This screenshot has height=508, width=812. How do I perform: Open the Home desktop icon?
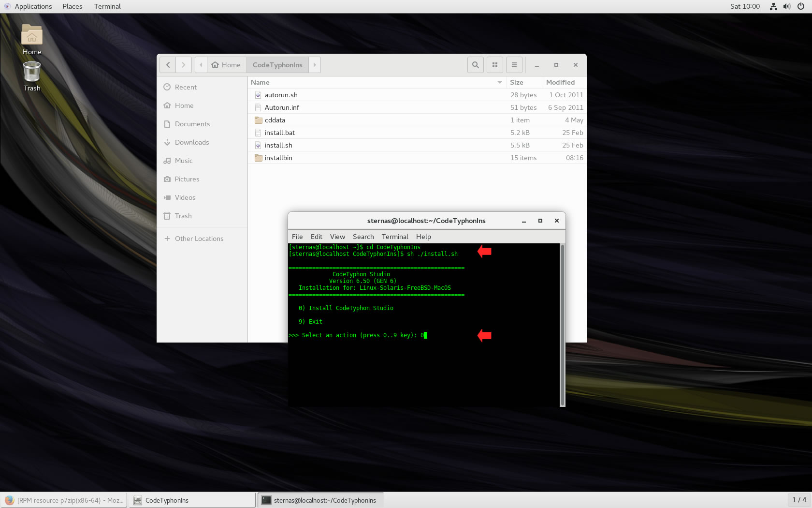click(32, 40)
